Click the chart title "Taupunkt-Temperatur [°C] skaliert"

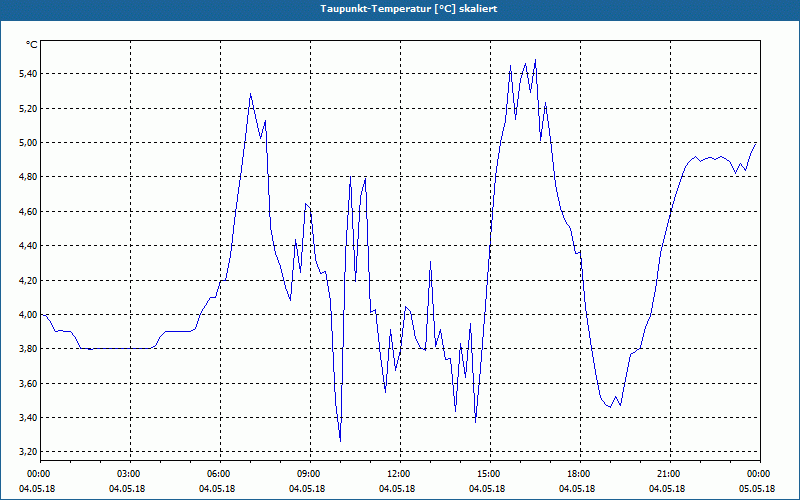(x=409, y=9)
